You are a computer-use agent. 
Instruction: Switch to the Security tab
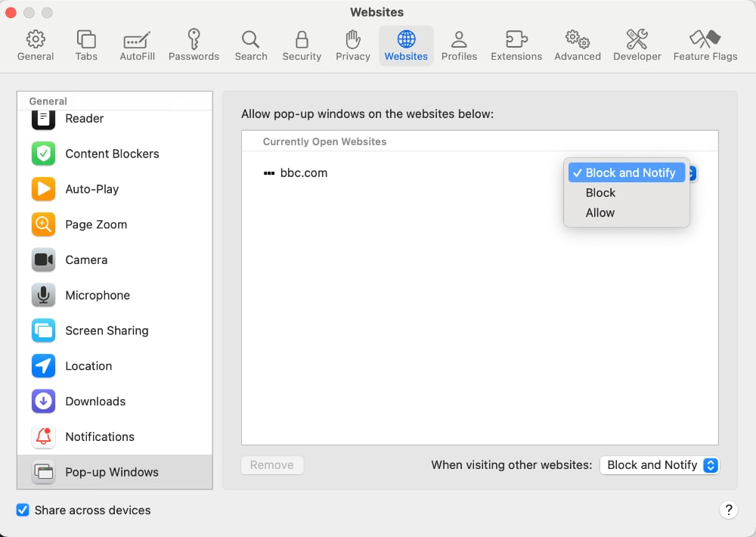click(301, 44)
